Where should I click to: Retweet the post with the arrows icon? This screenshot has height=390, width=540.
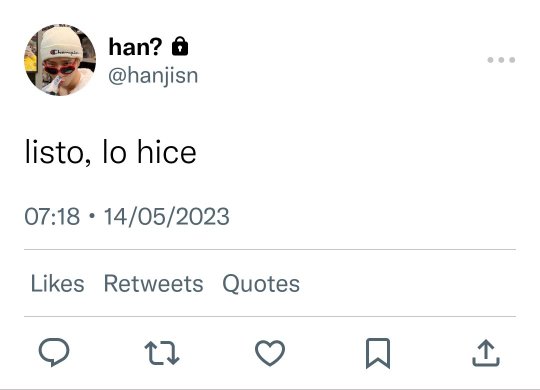(x=162, y=353)
